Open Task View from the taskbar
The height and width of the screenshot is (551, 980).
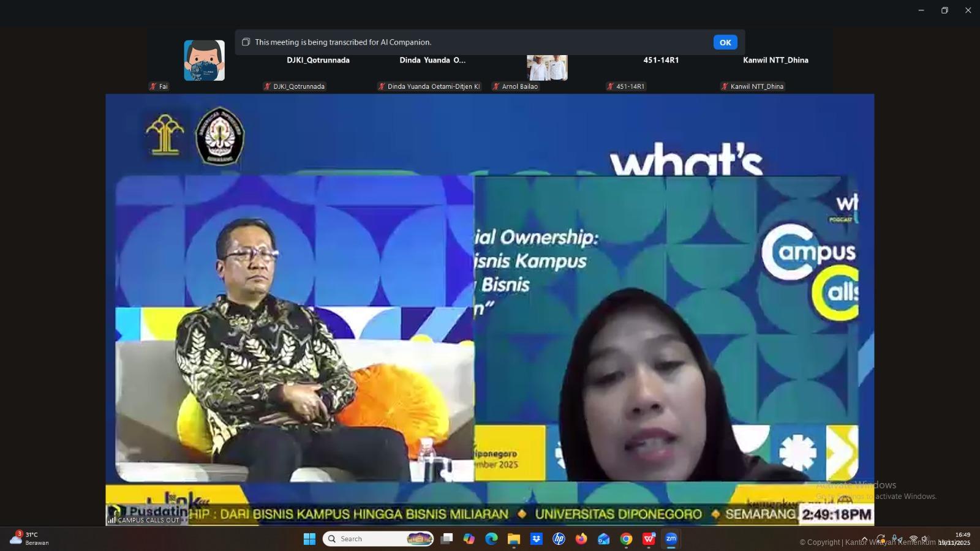447,539
